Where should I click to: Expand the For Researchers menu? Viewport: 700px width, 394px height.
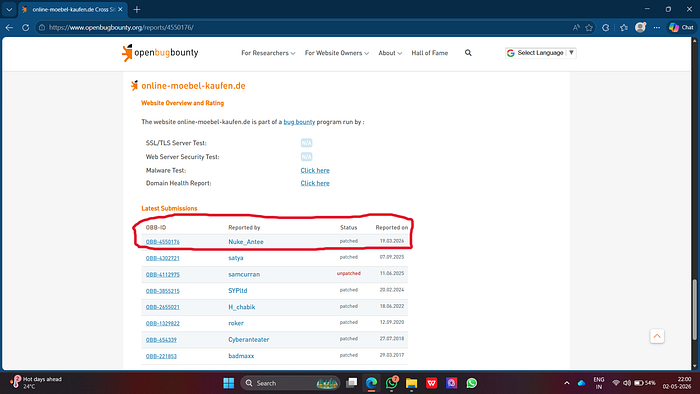[x=268, y=53]
